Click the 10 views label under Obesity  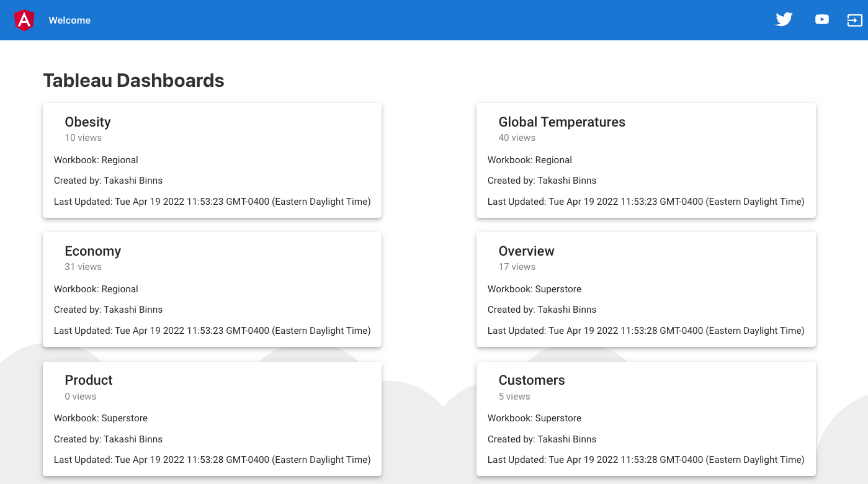tap(83, 138)
